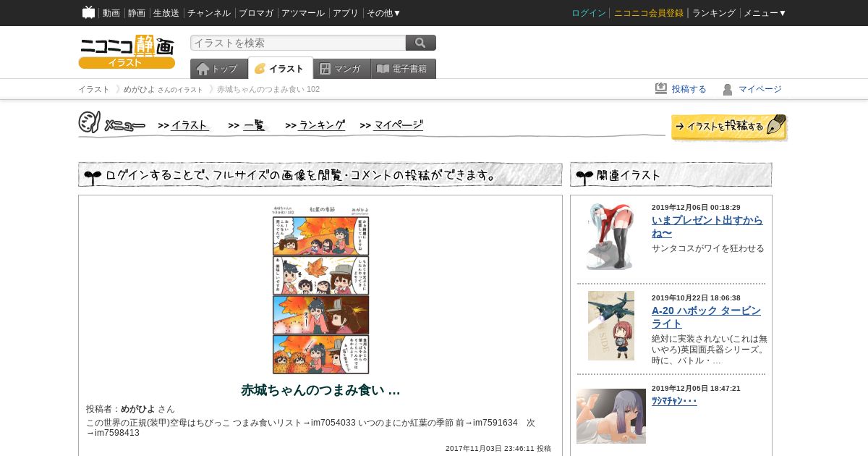Click the title 赤城ちゃんのつまみ食い …
868x456 pixels.
(320, 390)
